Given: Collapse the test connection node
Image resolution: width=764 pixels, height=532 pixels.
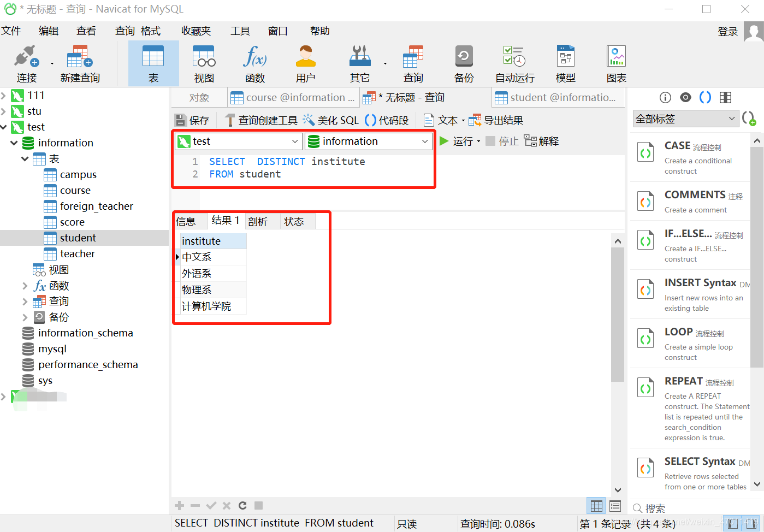Looking at the screenshot, I should [4, 127].
